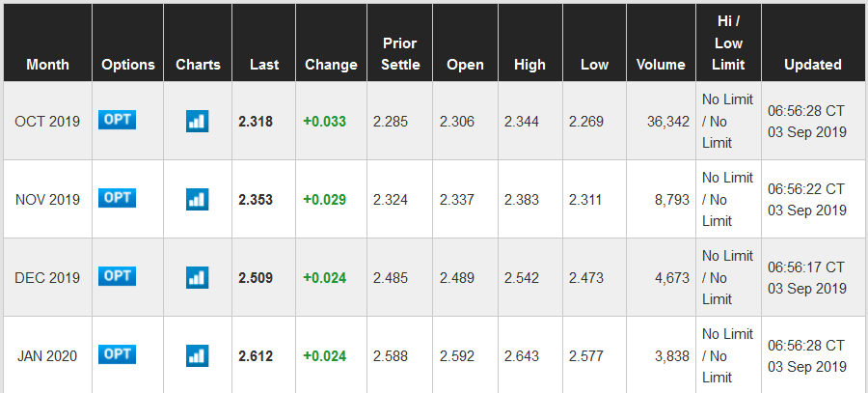868x393 pixels.
Task: Click the OPT button for NOV 2019
Action: (x=117, y=198)
